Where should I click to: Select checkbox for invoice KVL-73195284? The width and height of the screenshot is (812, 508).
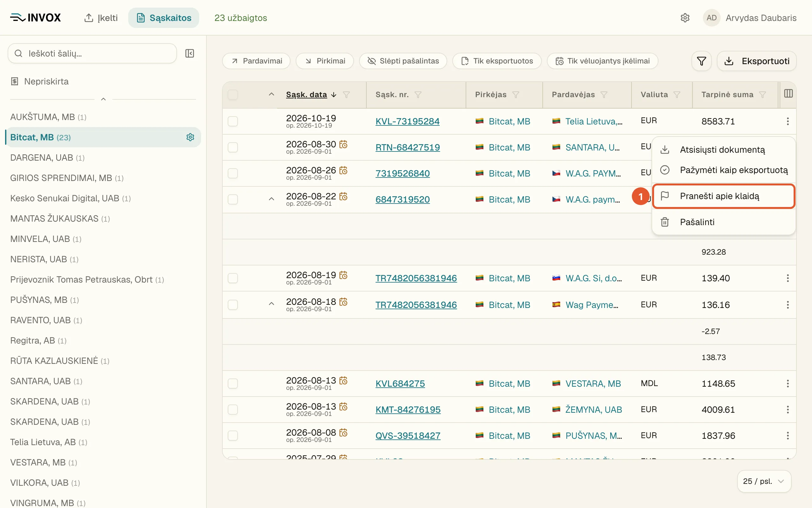(x=233, y=121)
